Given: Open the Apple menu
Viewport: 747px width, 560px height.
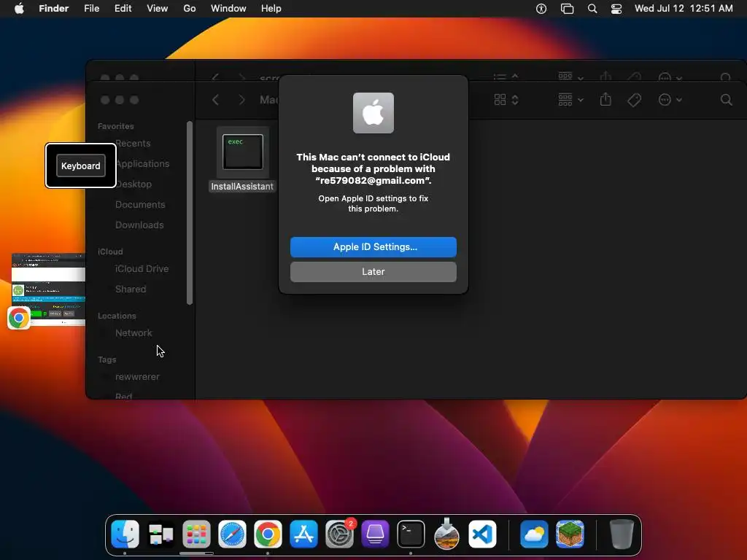Looking at the screenshot, I should coord(19,9).
